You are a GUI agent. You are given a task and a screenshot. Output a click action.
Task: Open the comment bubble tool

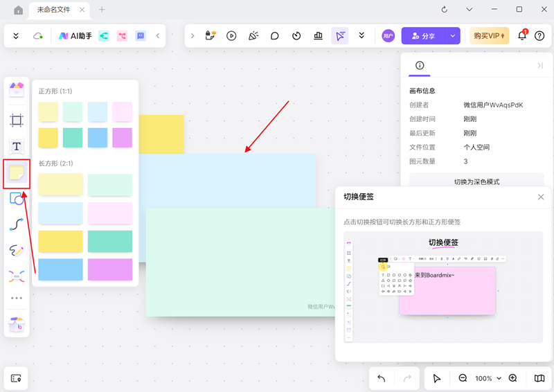pos(274,36)
